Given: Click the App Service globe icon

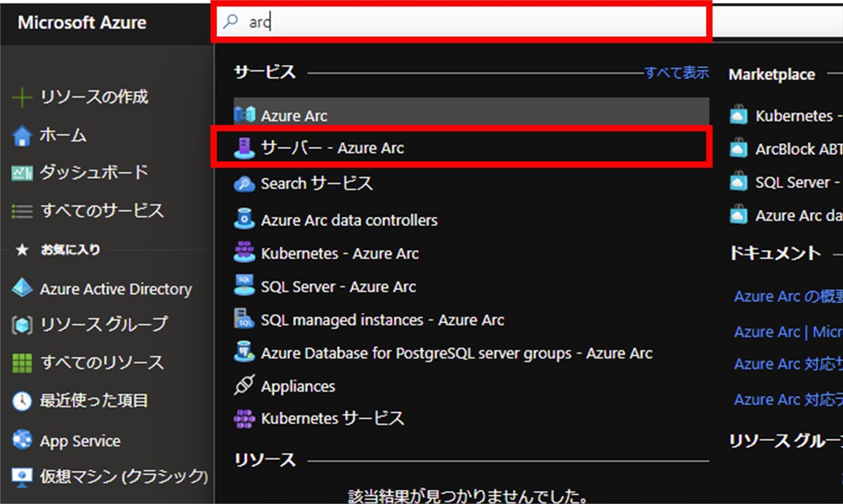Looking at the screenshot, I should 22,441.
